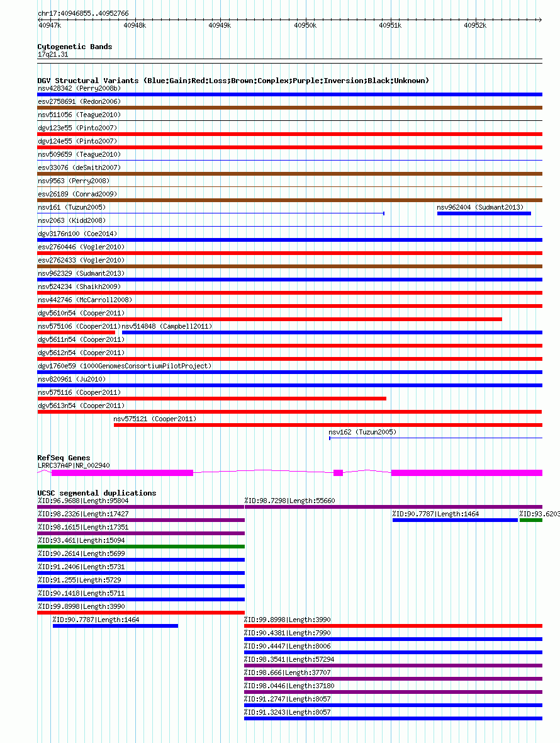
Task: Click variant label esv2762433 (Vogler2010)
Action: pos(81,261)
